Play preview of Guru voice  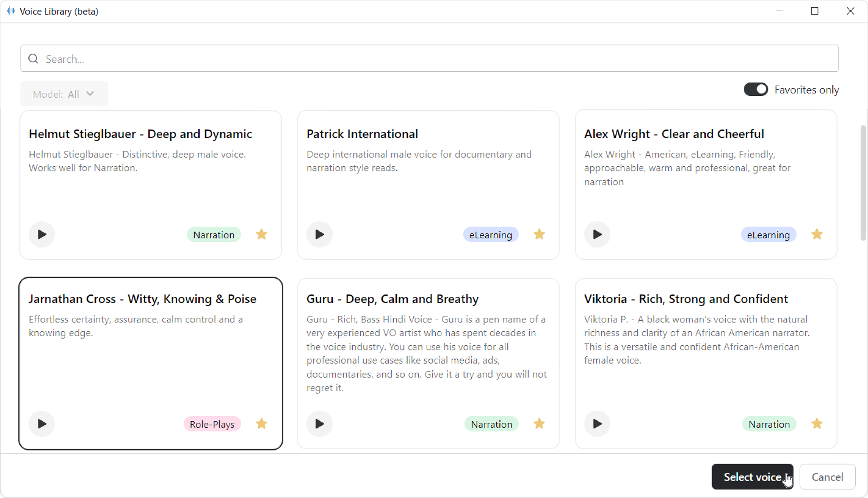coord(320,424)
